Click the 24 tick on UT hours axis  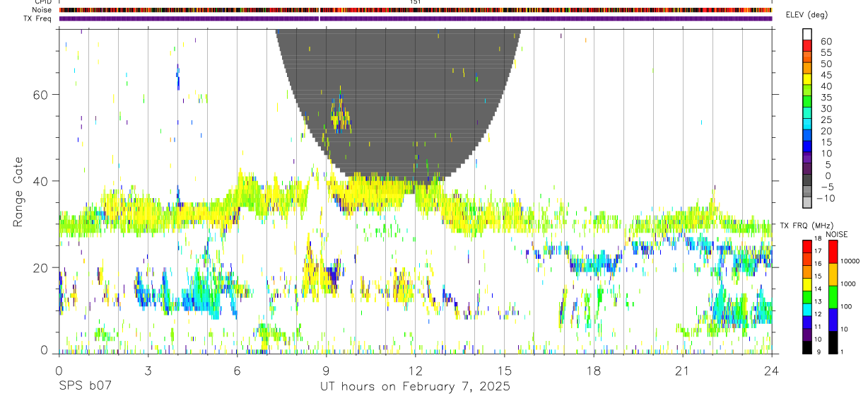point(771,371)
